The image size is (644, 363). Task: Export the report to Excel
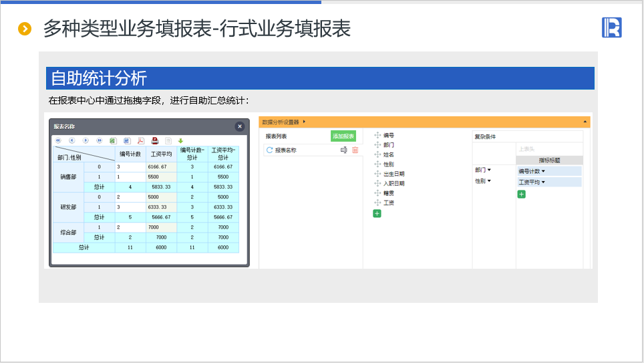coord(113,140)
